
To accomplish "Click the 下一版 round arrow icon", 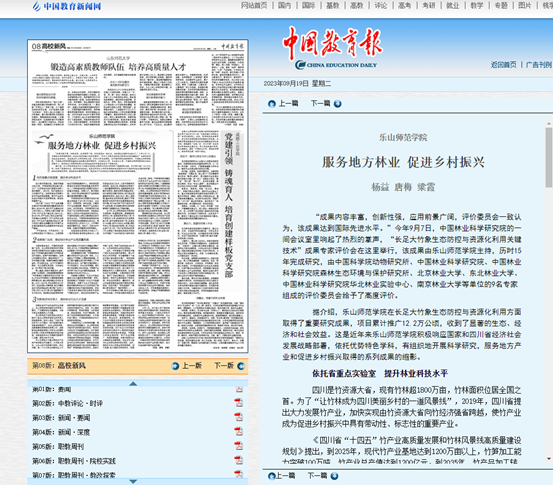I will [x=241, y=366].
